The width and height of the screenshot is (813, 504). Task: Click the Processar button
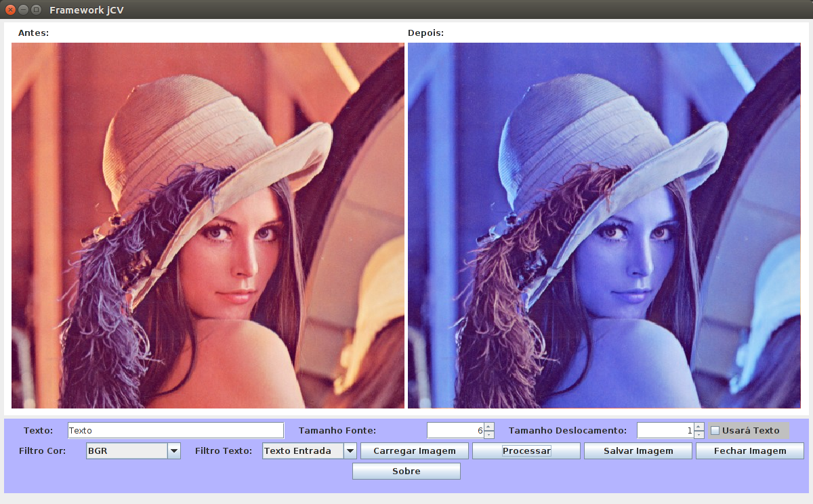tap(526, 450)
